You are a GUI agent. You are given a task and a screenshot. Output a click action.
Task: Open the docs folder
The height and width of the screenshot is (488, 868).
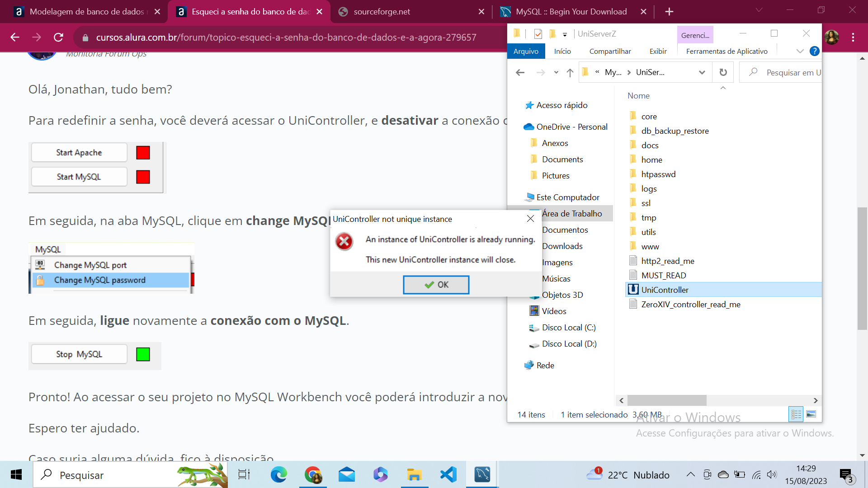click(650, 145)
